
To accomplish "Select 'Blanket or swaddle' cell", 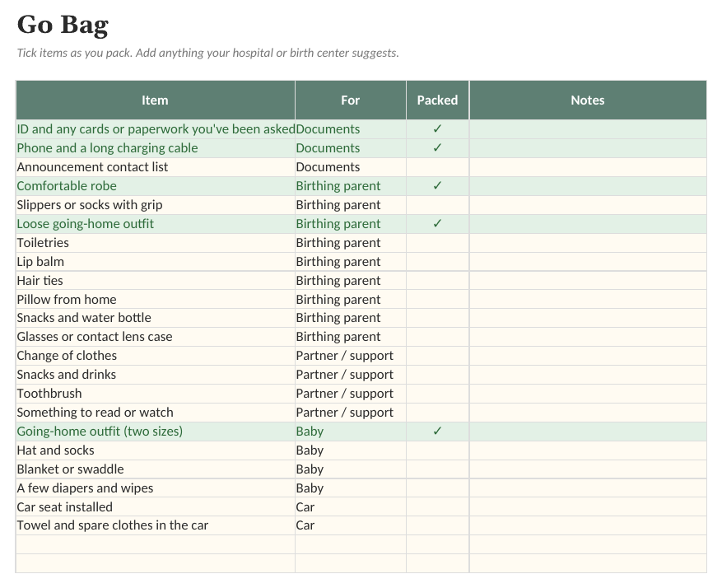I will [x=155, y=469].
